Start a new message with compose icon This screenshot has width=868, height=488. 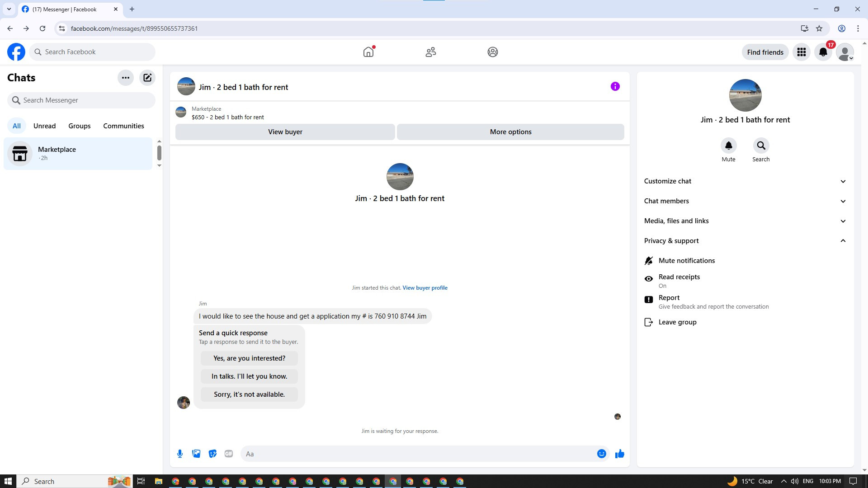[x=147, y=78]
